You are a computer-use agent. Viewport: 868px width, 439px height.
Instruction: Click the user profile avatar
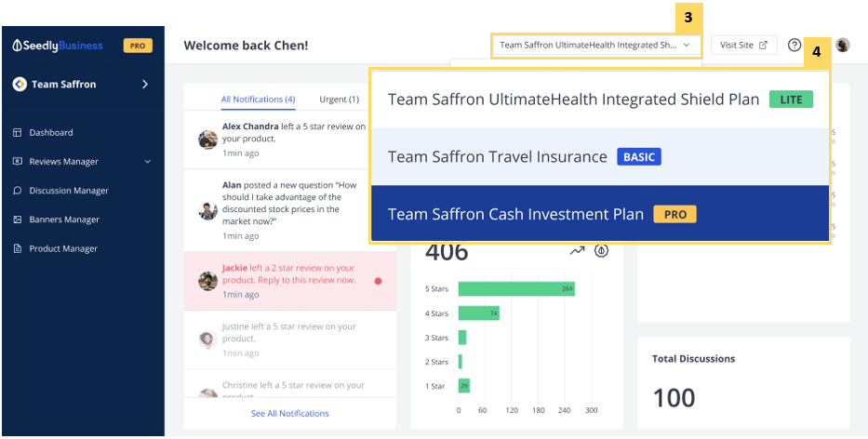click(x=843, y=45)
